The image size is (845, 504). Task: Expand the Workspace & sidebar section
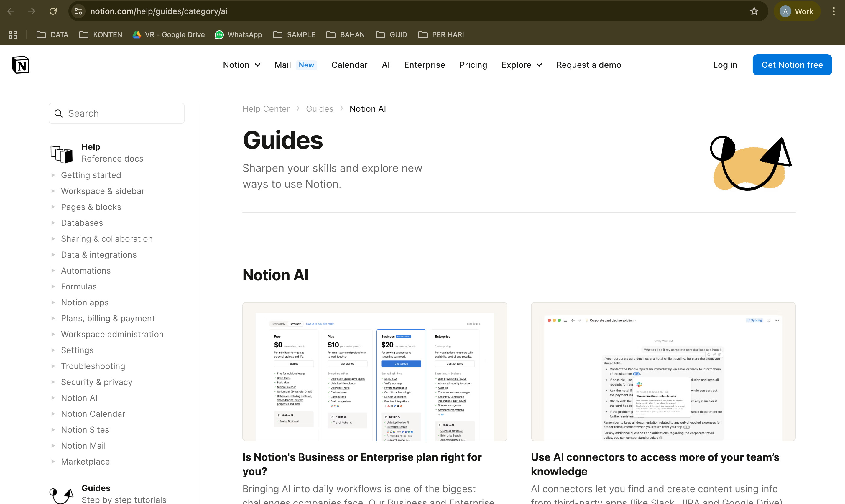click(53, 191)
